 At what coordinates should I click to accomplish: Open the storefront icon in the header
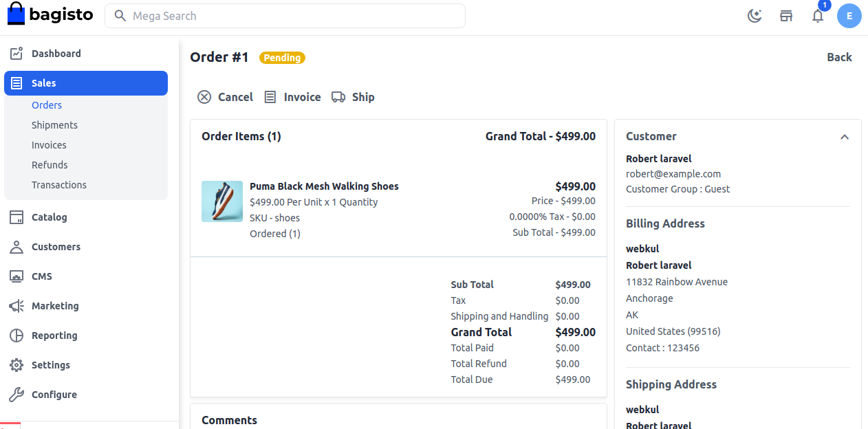click(786, 15)
